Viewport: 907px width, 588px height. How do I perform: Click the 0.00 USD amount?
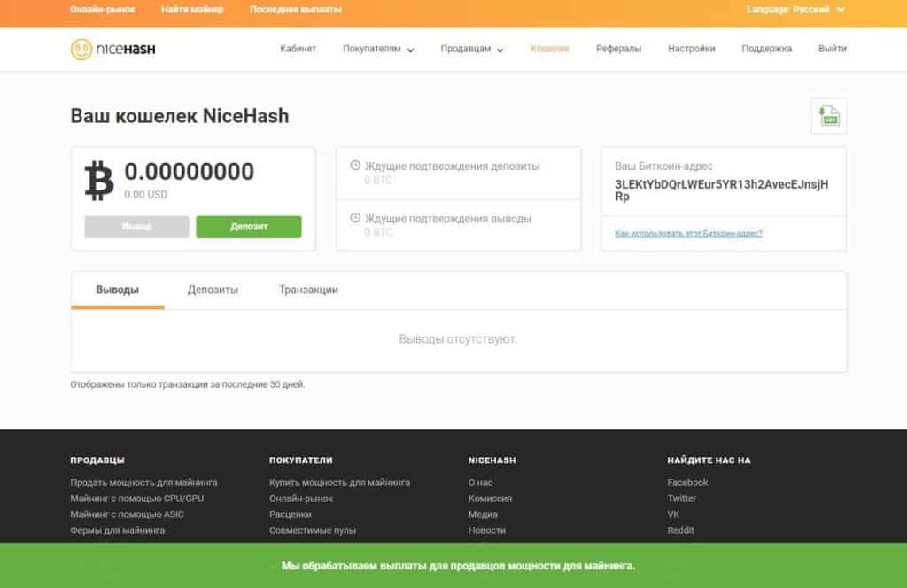146,195
